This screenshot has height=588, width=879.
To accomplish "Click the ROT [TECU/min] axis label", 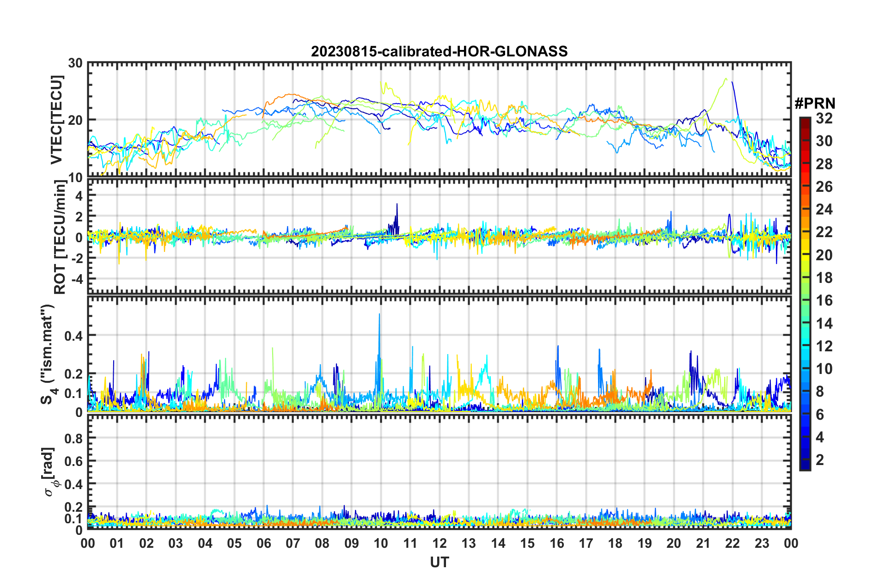I will (60, 237).
